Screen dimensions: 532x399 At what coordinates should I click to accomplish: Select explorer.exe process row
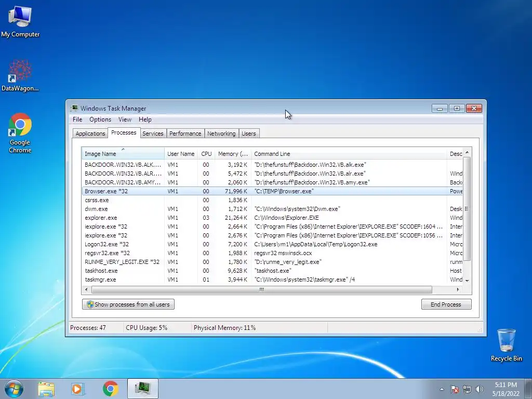pos(272,218)
